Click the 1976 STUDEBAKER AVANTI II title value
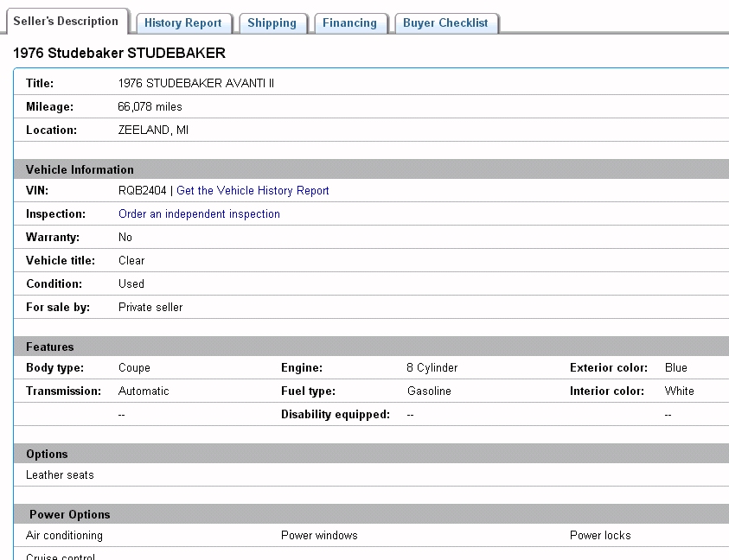This screenshot has width=729, height=560. tap(195, 84)
